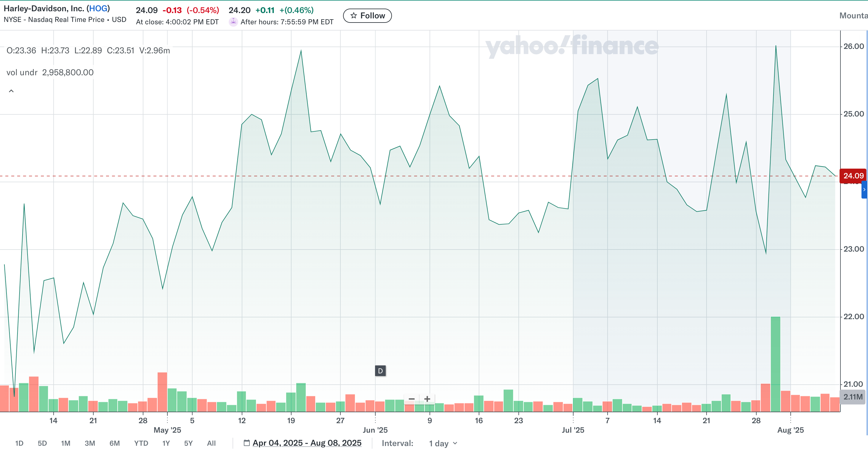The image size is (868, 454).
Task: Show the All time range
Action: pyautogui.click(x=211, y=443)
